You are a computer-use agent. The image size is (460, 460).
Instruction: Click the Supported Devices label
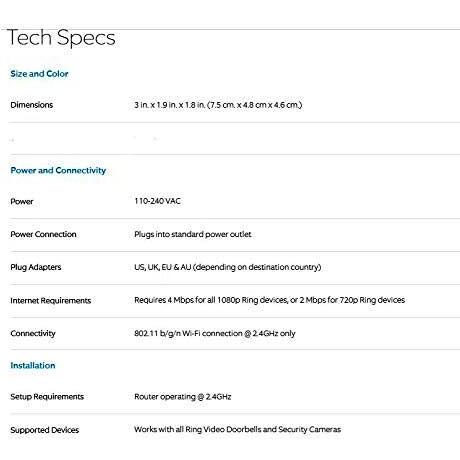click(x=45, y=430)
